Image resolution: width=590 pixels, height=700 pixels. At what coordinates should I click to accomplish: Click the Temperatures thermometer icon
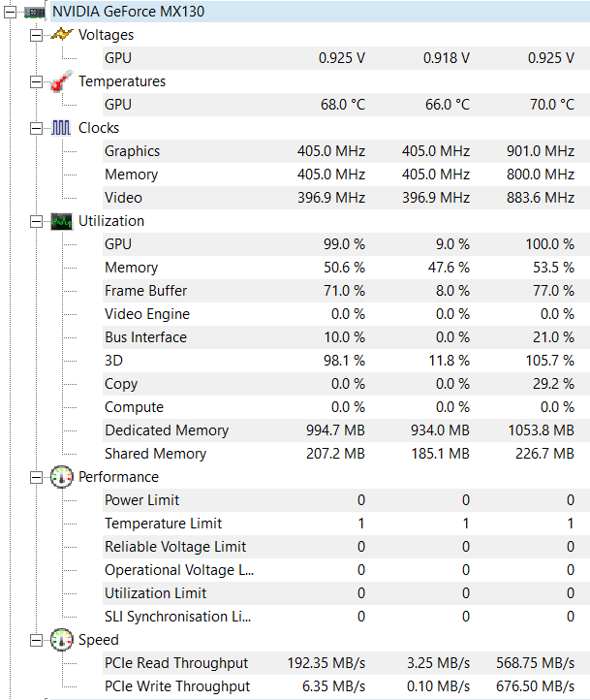(x=61, y=82)
